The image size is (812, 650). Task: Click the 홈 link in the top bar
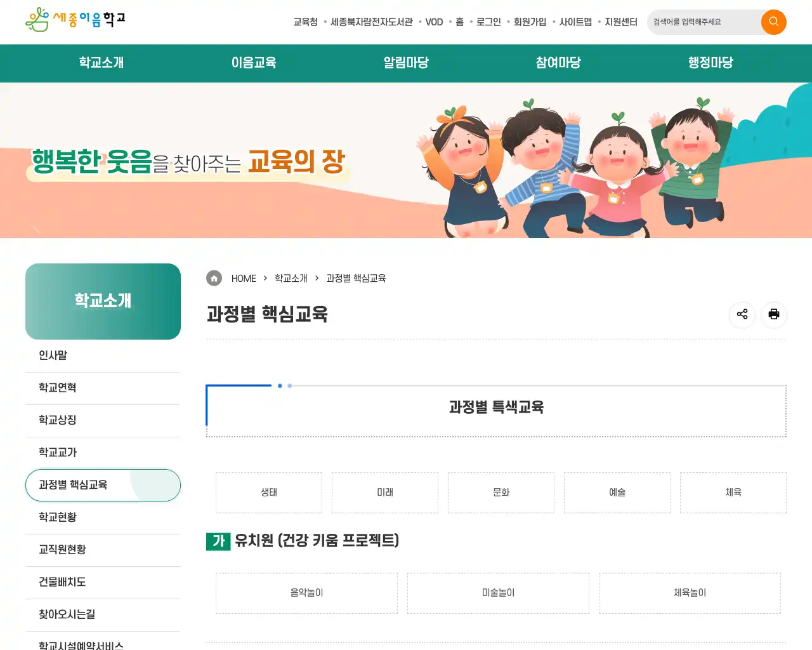click(x=459, y=22)
